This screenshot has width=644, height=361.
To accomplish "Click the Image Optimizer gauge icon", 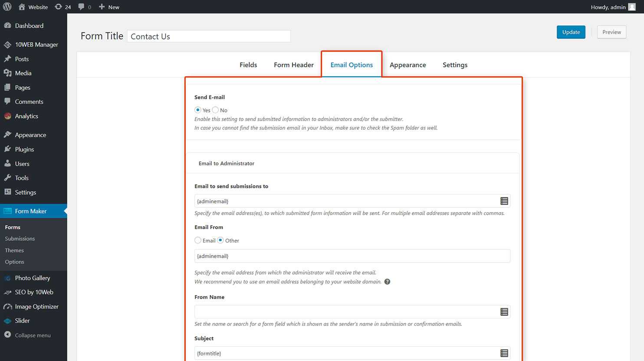I will [x=7, y=307].
